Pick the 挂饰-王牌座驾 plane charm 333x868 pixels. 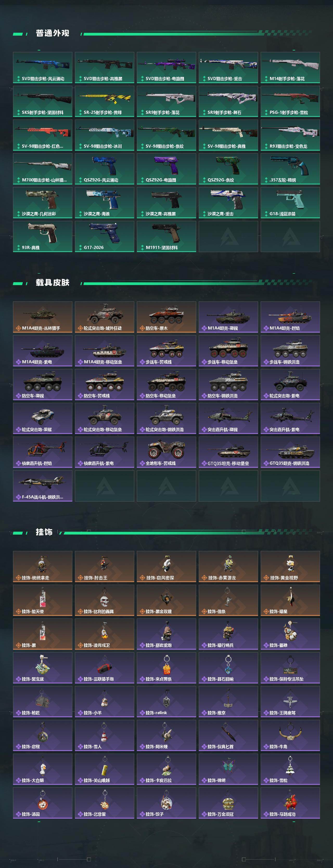click(290, 701)
